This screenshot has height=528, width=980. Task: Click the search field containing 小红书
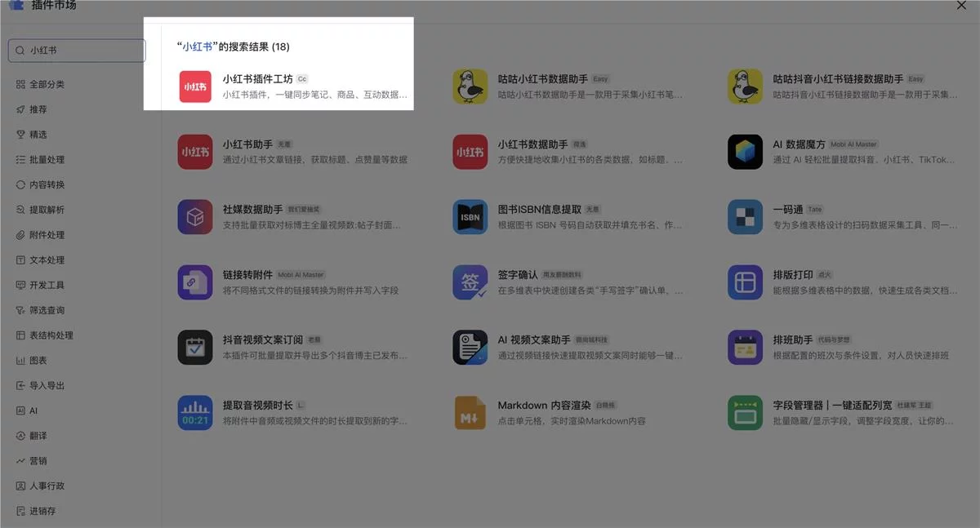(x=76, y=50)
